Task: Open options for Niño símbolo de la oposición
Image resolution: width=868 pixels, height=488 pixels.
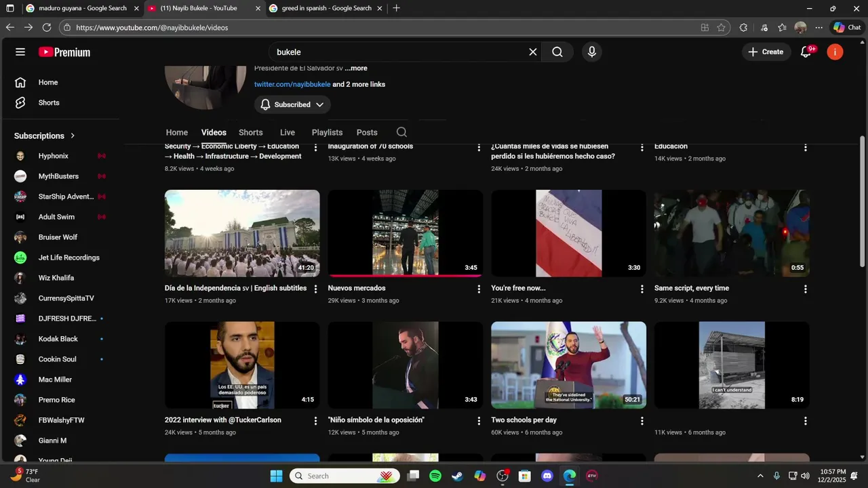Action: pos(479,421)
